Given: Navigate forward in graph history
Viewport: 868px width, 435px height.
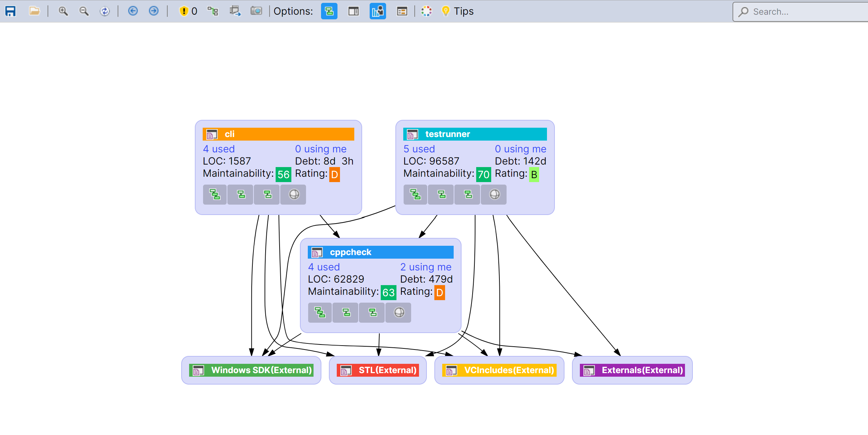Looking at the screenshot, I should pyautogui.click(x=153, y=11).
